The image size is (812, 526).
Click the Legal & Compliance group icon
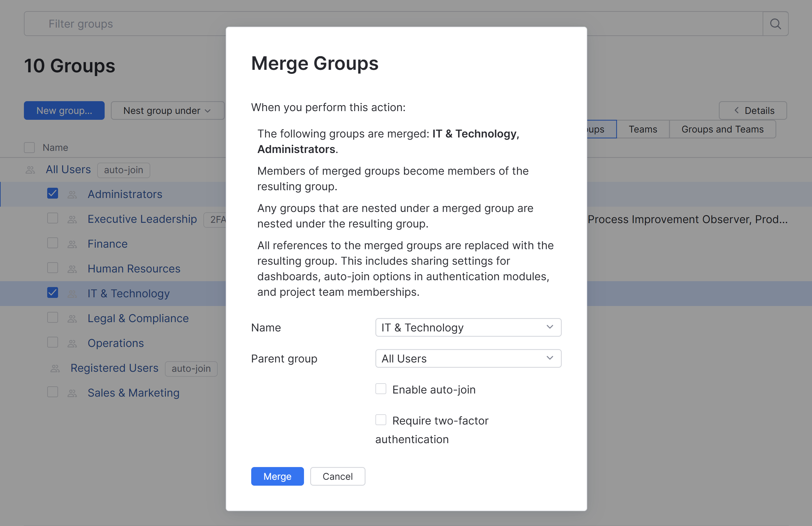point(72,318)
